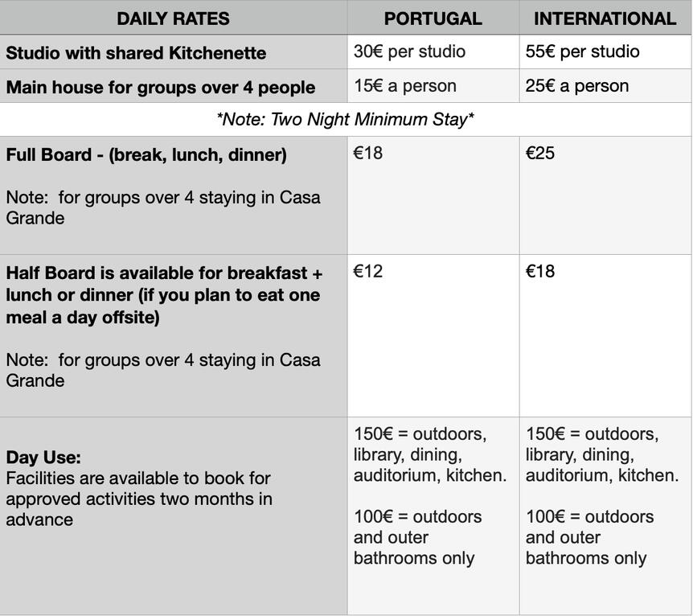Click Main house for groups row label
This screenshot has width=693, height=616.
(x=160, y=87)
